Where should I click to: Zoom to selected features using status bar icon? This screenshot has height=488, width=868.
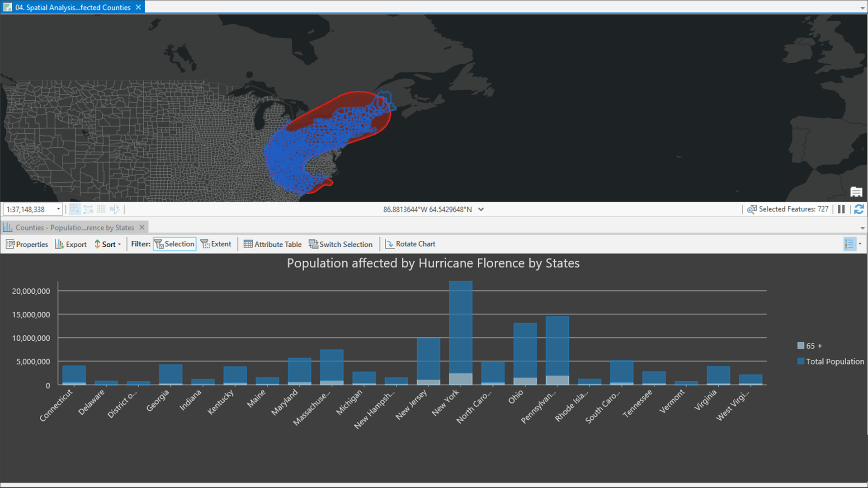pyautogui.click(x=751, y=209)
